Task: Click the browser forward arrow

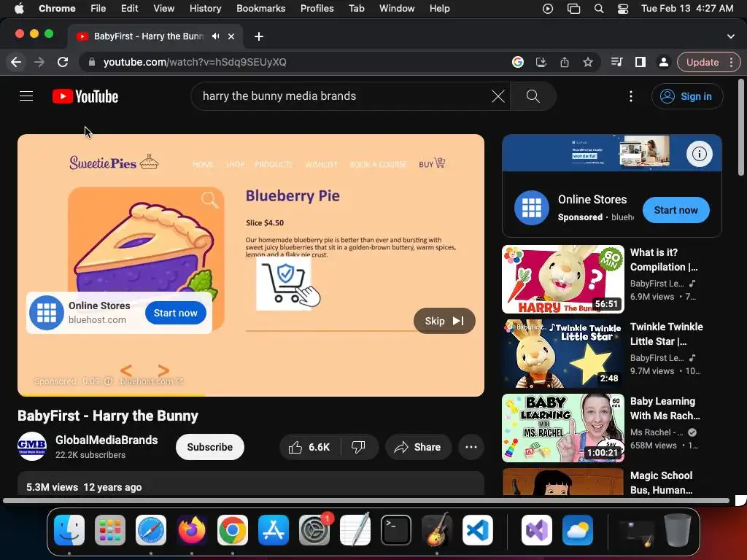Action: pyautogui.click(x=39, y=62)
